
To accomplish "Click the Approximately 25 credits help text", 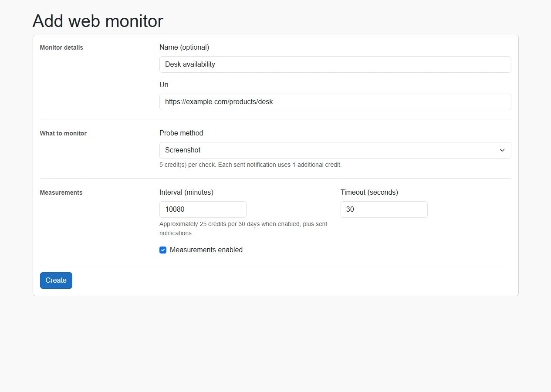I will pyautogui.click(x=243, y=229).
